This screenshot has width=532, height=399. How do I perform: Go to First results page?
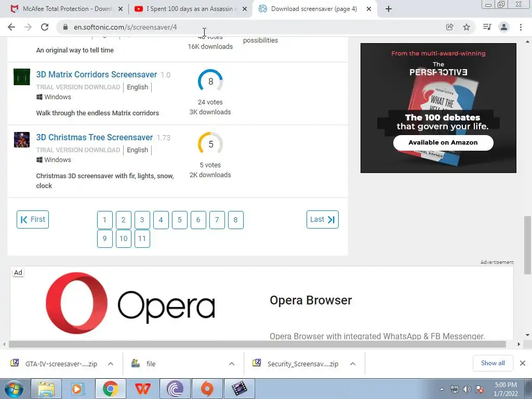(33, 220)
